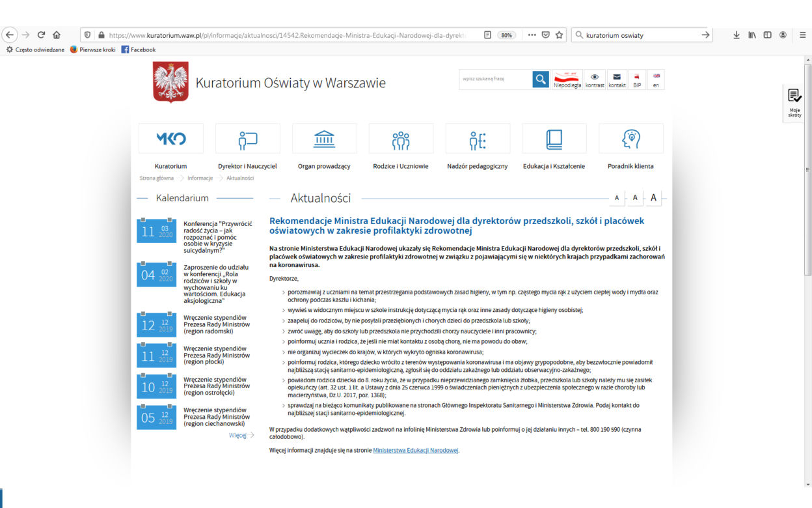Click 'Kuratorium Oświaty w Warszawie' title

pyautogui.click(x=291, y=83)
